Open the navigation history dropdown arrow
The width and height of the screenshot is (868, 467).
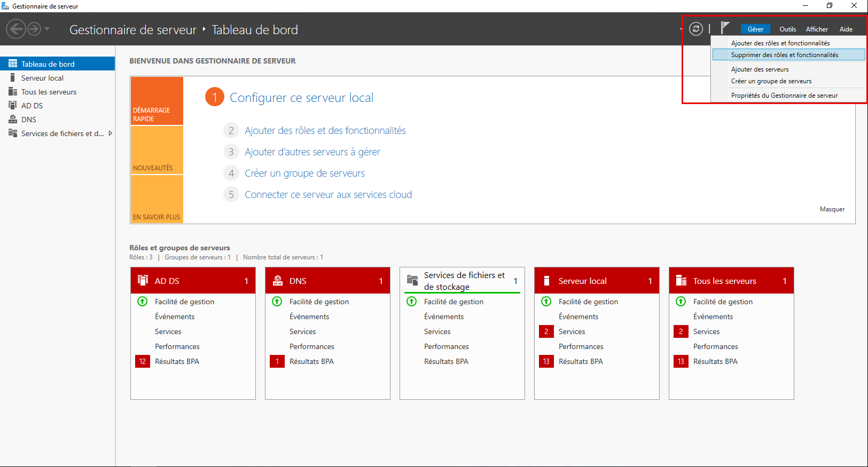click(x=47, y=29)
